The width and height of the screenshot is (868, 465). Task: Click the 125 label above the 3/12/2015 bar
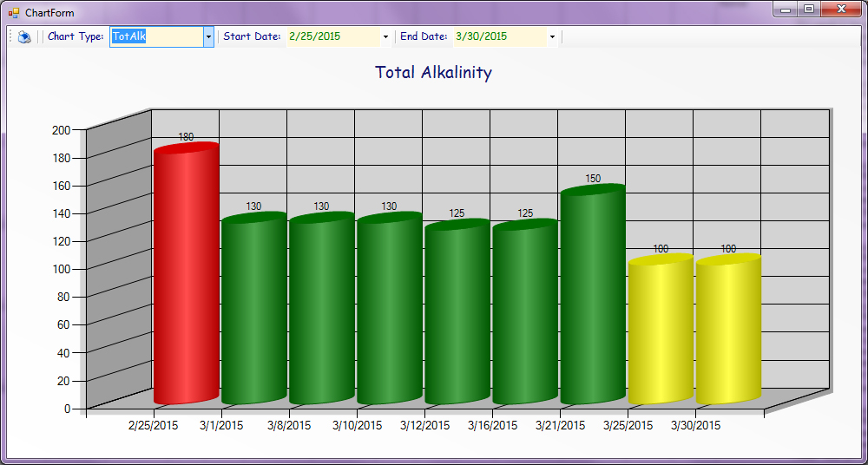(x=457, y=213)
